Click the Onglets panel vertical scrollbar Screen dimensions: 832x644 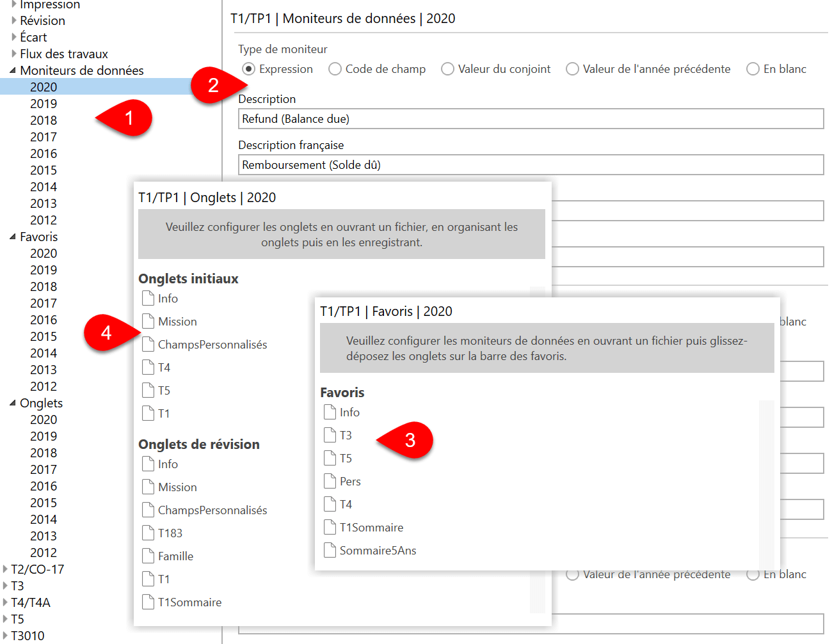coord(538,450)
